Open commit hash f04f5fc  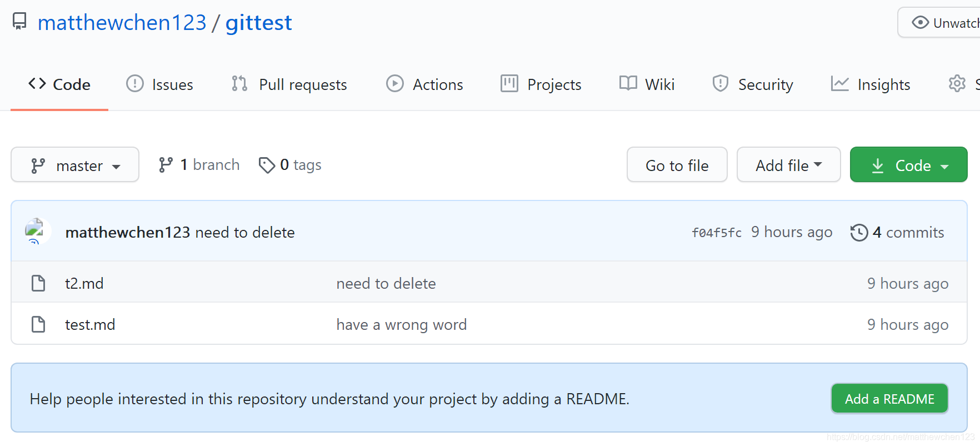(716, 233)
